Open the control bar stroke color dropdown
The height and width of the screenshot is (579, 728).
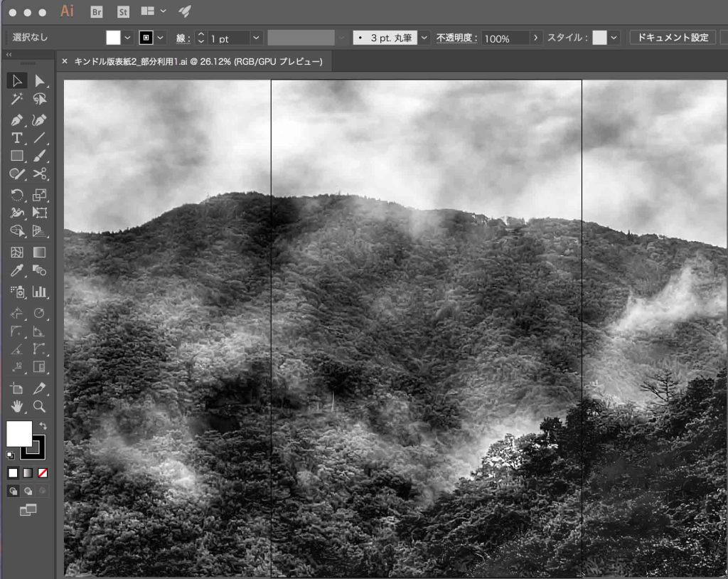pyautogui.click(x=160, y=38)
